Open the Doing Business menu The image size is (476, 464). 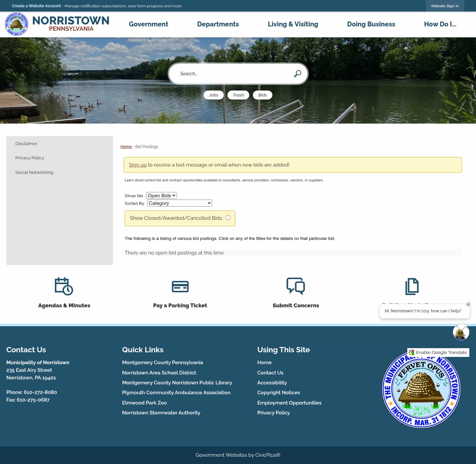[x=371, y=24]
